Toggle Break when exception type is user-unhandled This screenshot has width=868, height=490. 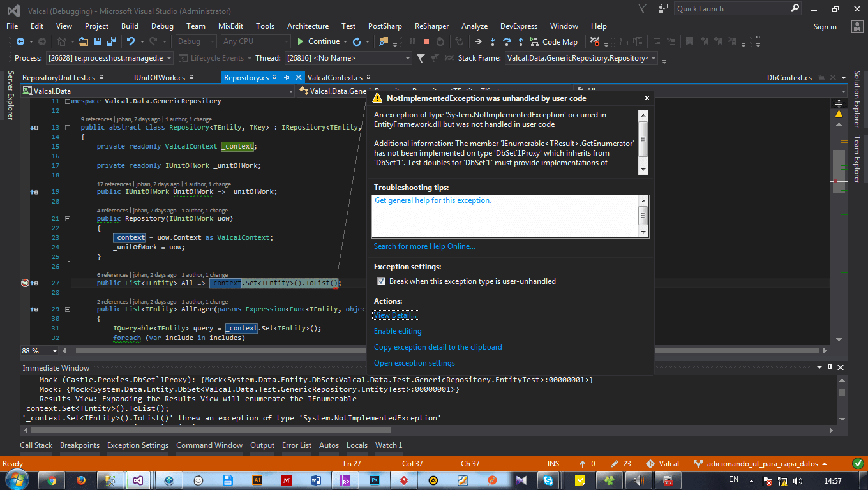(381, 281)
